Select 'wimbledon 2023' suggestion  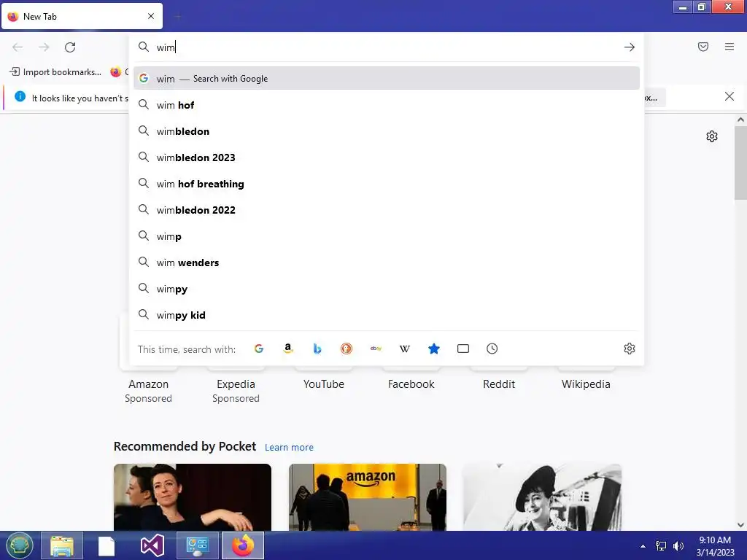pyautogui.click(x=387, y=157)
